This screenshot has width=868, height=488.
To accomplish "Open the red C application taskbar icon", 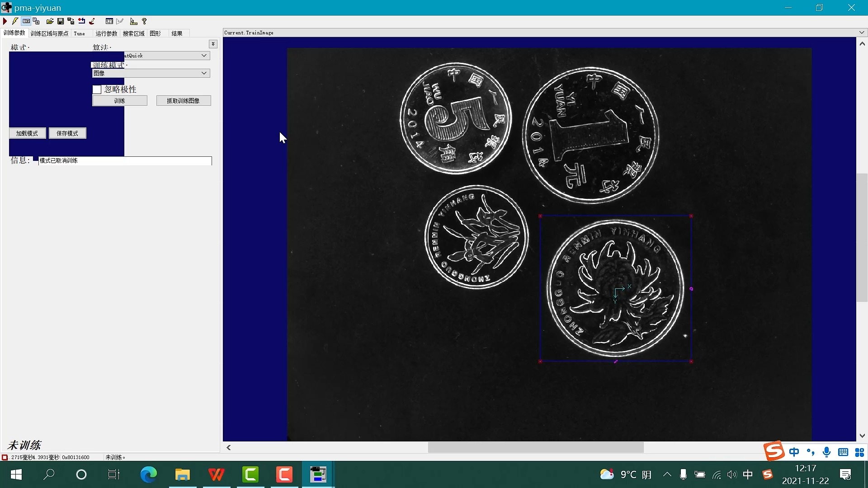I will point(284,474).
